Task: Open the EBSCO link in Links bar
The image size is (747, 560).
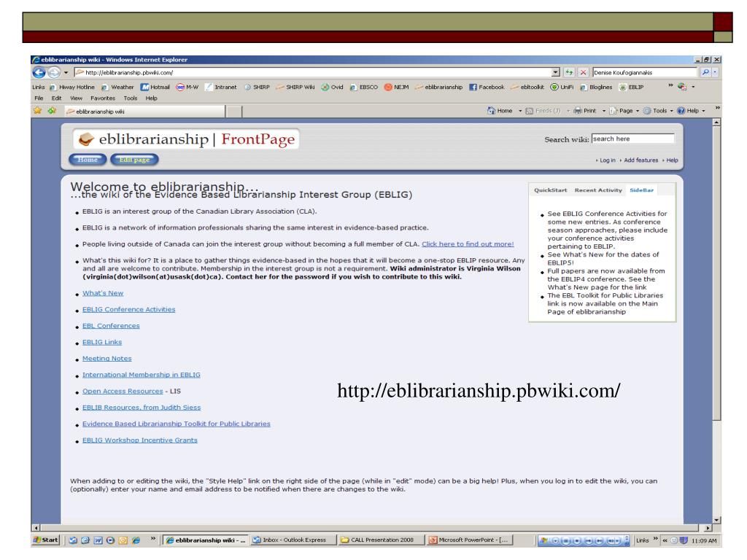Action: 363,87
